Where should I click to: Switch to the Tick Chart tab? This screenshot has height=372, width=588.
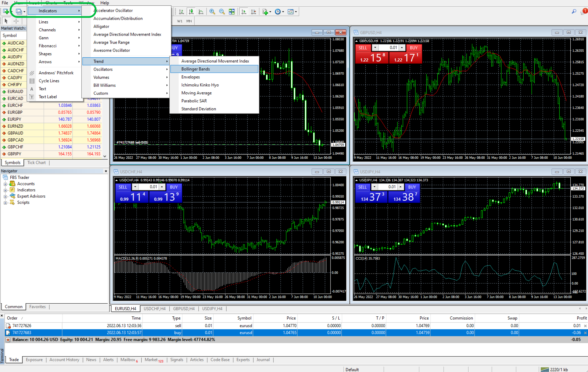pos(37,162)
